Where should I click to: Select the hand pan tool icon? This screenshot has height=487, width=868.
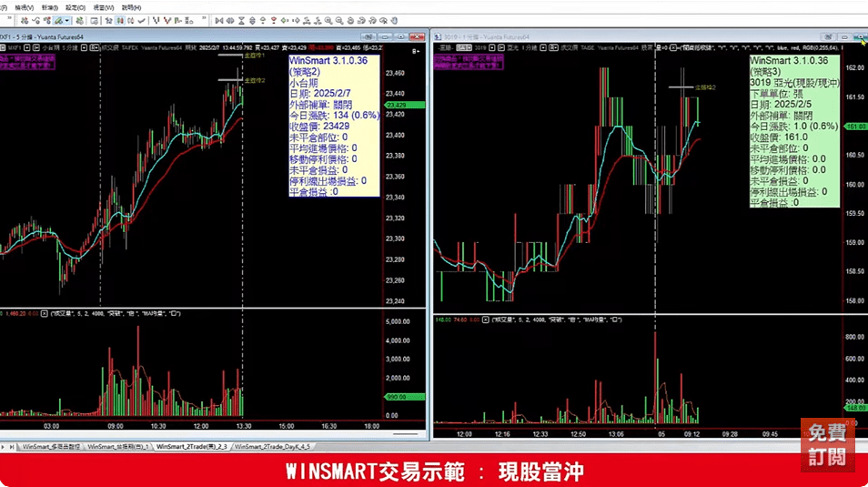click(394, 21)
